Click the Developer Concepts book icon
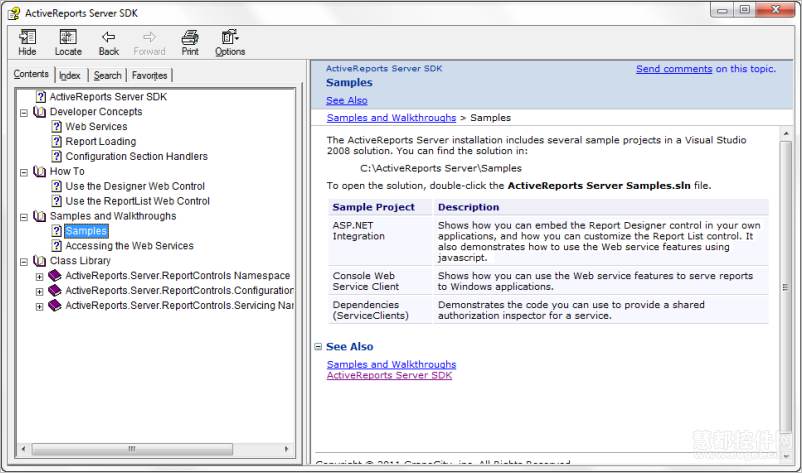802x473 pixels. pyautogui.click(x=39, y=111)
